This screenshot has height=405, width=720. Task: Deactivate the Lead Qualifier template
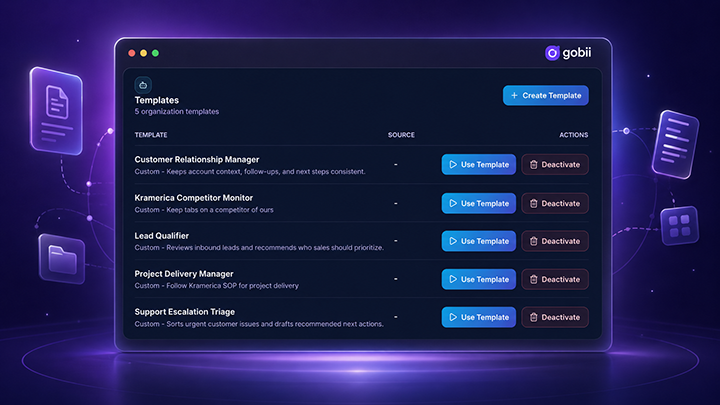[x=555, y=241]
